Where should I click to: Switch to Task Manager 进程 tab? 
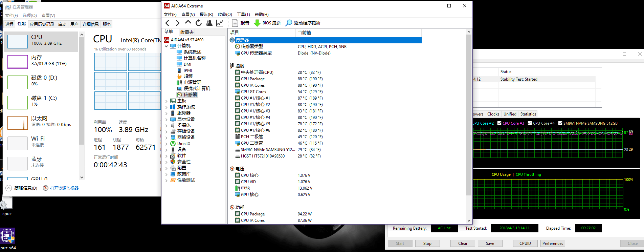point(9,24)
